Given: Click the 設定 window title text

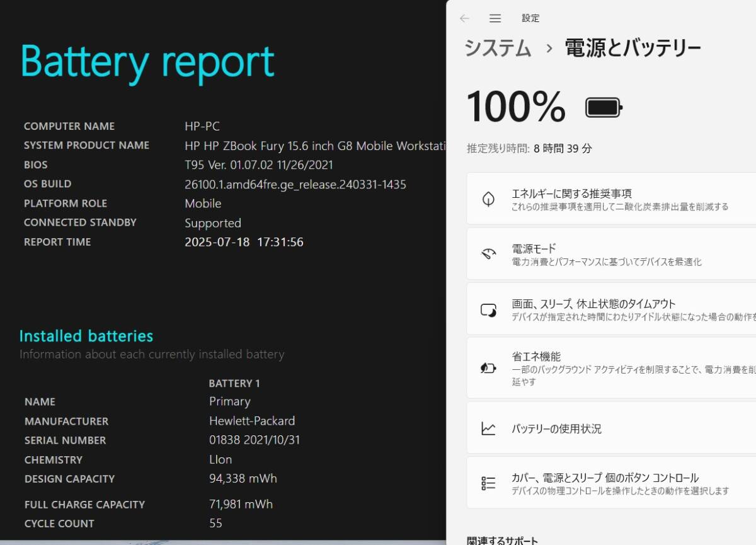Looking at the screenshot, I should click(x=530, y=18).
